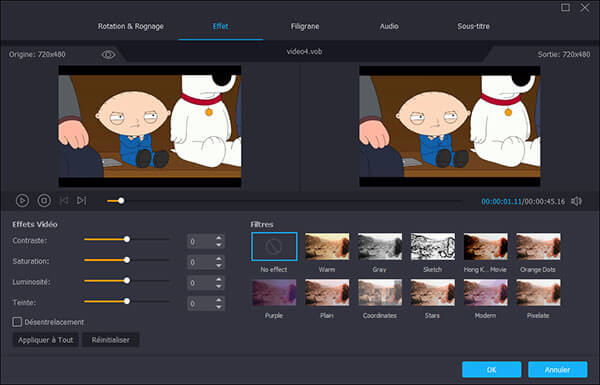The height and width of the screenshot is (385, 600).
Task: Click the Origine: 720x480 label
Action: (x=37, y=54)
